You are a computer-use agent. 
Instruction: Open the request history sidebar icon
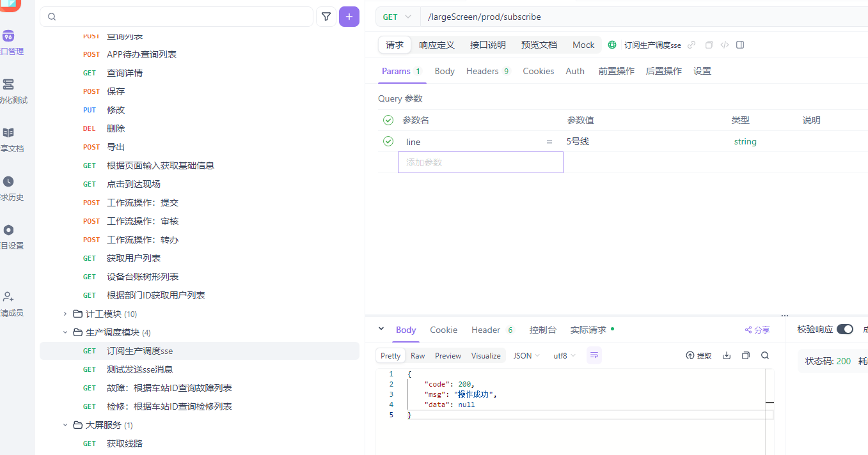tap(8, 181)
